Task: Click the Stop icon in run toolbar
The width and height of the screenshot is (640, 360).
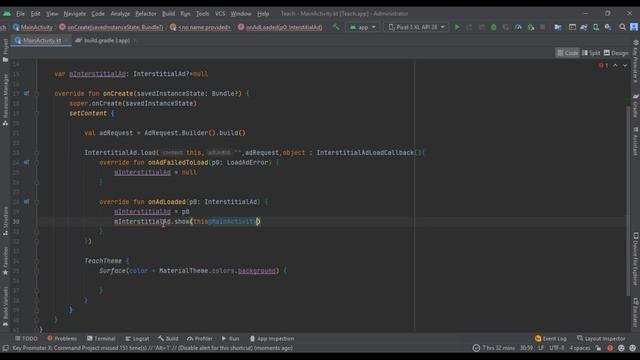Action: click(x=542, y=27)
